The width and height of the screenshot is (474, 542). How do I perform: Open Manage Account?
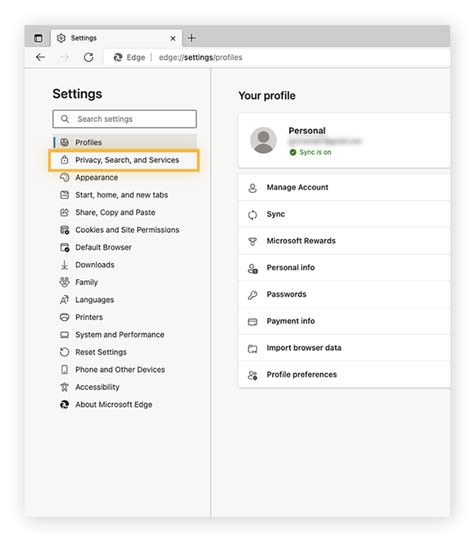pos(344,187)
